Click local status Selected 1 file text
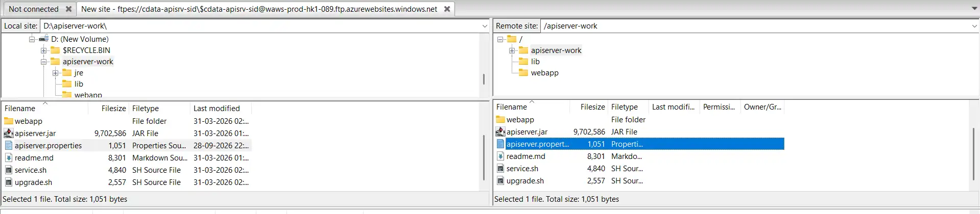The width and height of the screenshot is (980, 214). (x=65, y=199)
